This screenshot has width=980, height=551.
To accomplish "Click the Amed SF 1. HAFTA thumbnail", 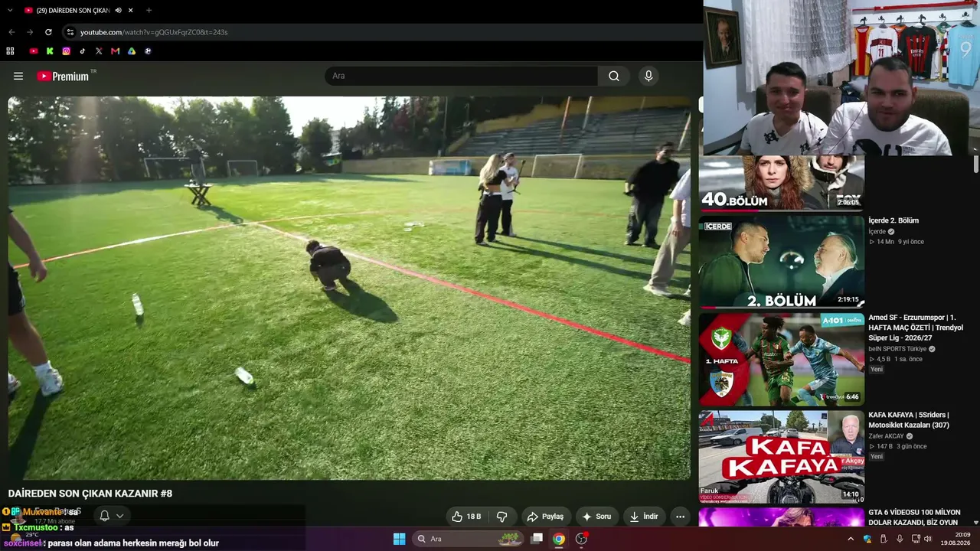I will pyautogui.click(x=781, y=359).
